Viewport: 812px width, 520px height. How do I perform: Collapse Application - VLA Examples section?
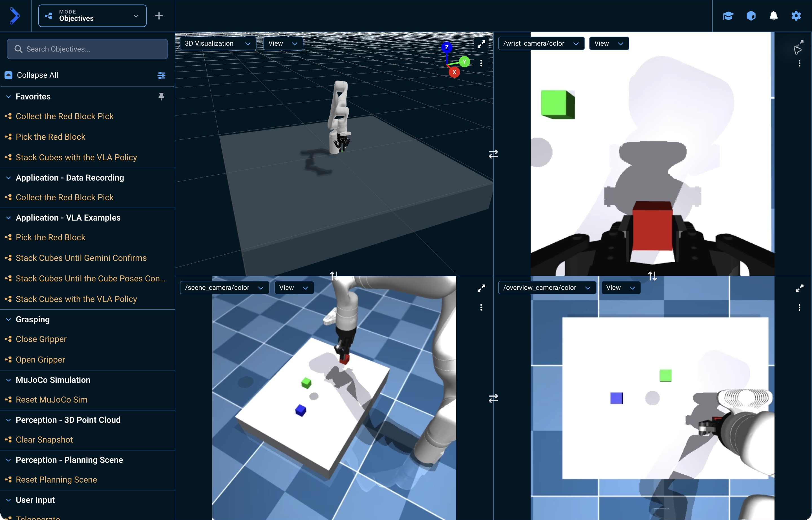(x=8, y=218)
